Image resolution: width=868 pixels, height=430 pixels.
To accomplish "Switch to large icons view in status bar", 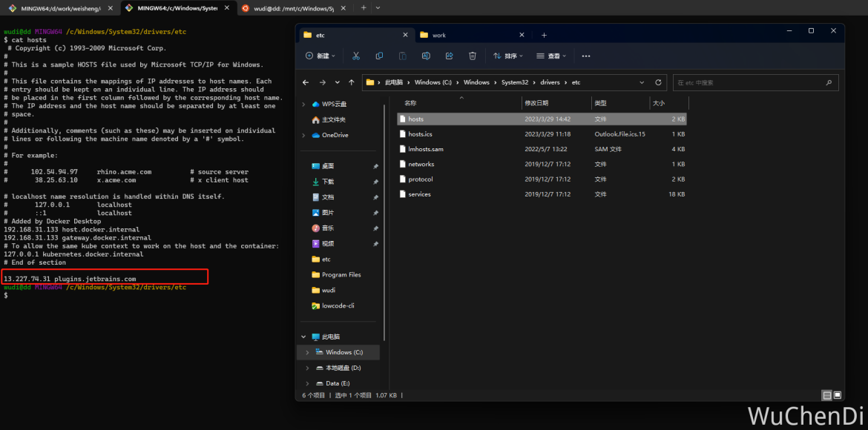I will click(837, 395).
